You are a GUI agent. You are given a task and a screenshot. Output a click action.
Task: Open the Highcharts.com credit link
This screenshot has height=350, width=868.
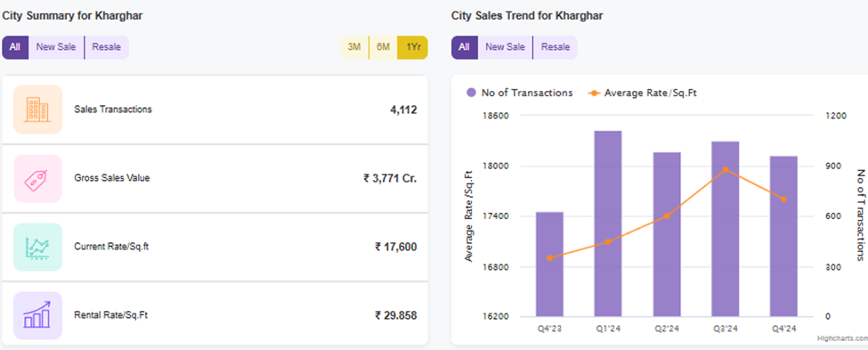(842, 338)
